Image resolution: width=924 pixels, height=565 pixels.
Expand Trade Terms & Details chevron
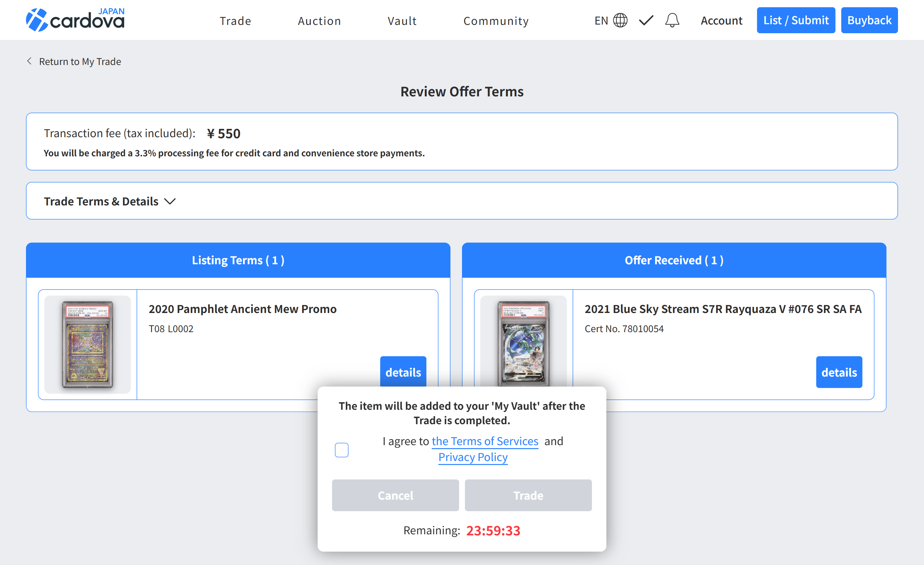pyautogui.click(x=170, y=201)
